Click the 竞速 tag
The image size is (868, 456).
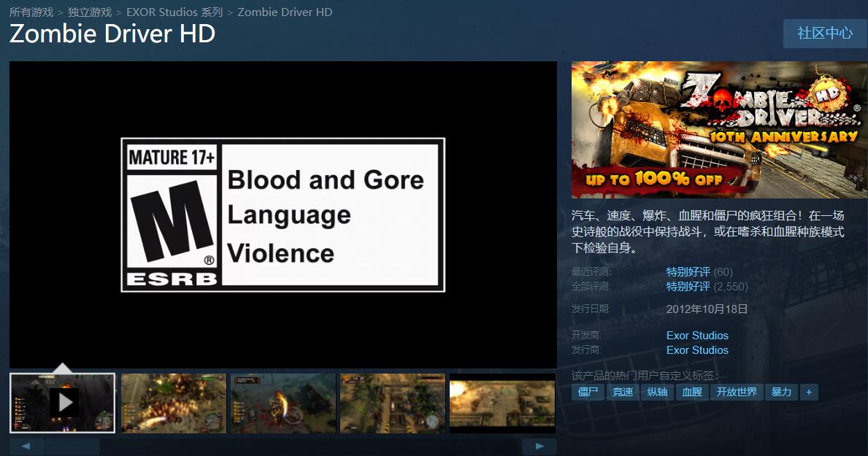click(622, 392)
